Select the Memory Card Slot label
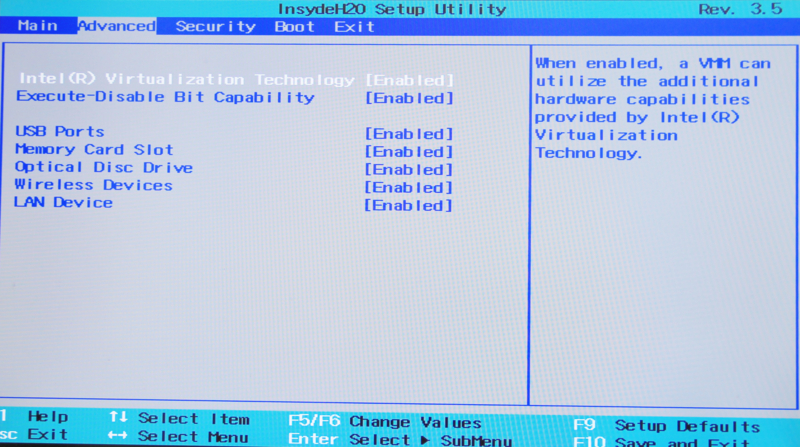Viewport: 800px width, 447px height. coord(94,149)
